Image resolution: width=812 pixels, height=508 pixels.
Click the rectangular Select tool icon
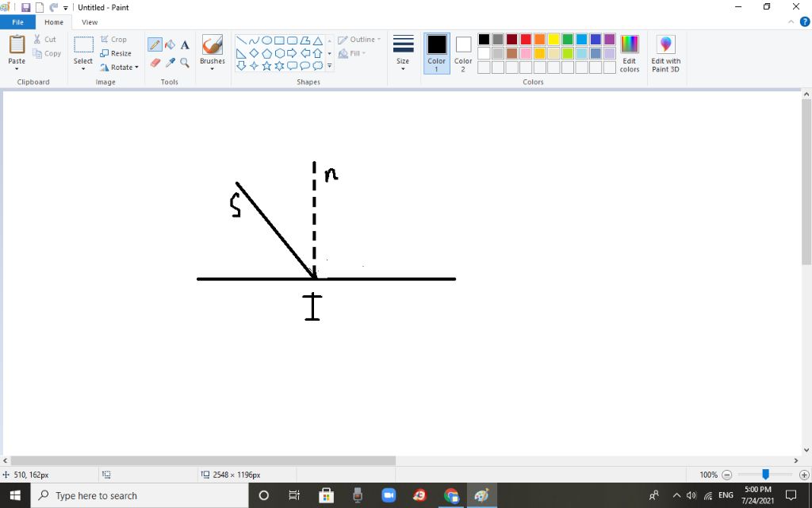(x=83, y=44)
